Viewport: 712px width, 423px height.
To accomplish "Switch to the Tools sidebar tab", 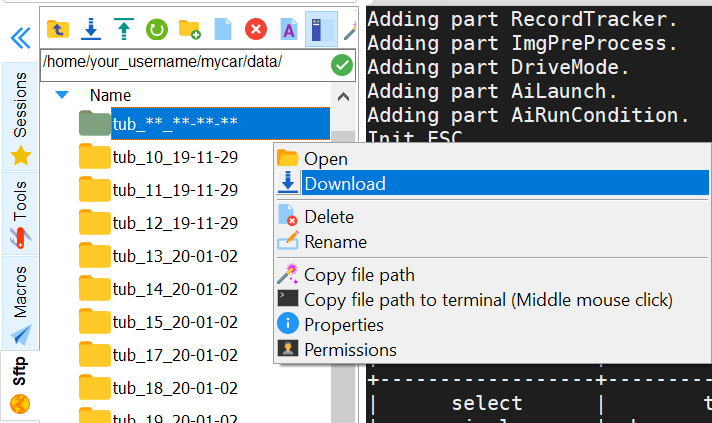I will click(20, 212).
